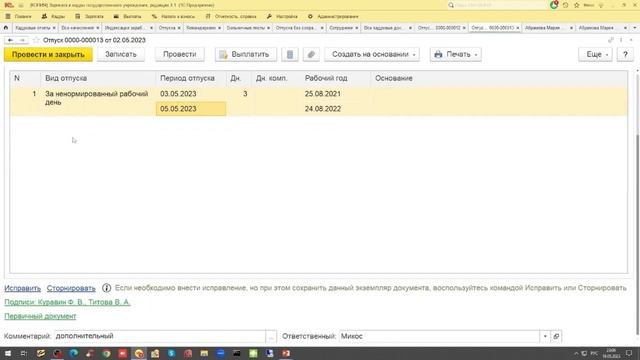Post the document with Провести
The image size is (640, 360).
click(180, 54)
